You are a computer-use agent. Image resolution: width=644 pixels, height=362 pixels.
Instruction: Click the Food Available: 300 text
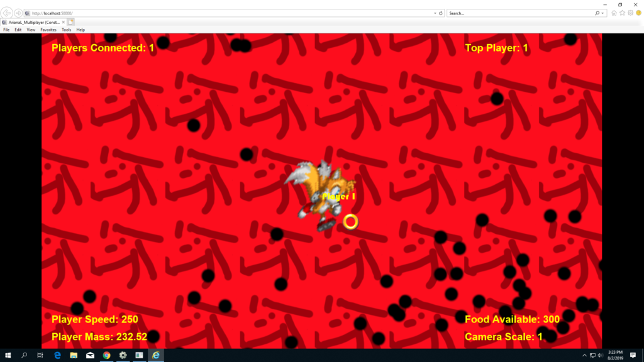tap(512, 319)
